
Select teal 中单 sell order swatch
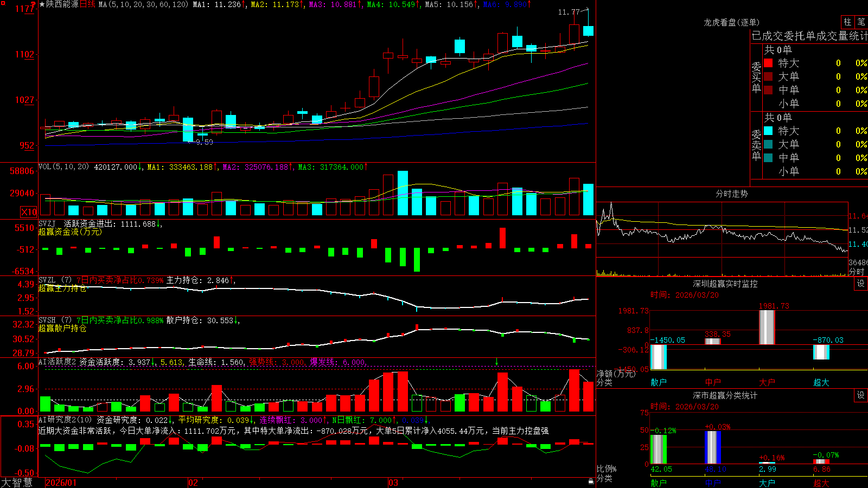tap(768, 158)
